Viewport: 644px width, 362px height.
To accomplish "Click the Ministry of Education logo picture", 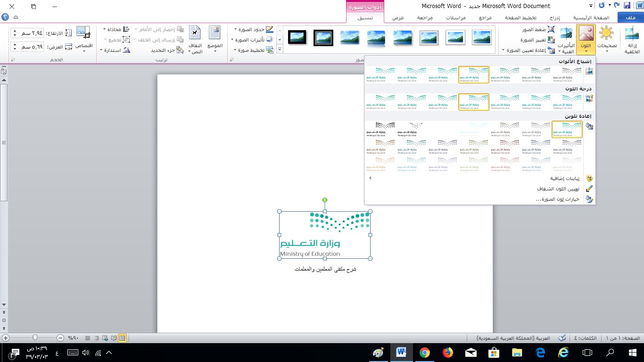I will coord(325,235).
